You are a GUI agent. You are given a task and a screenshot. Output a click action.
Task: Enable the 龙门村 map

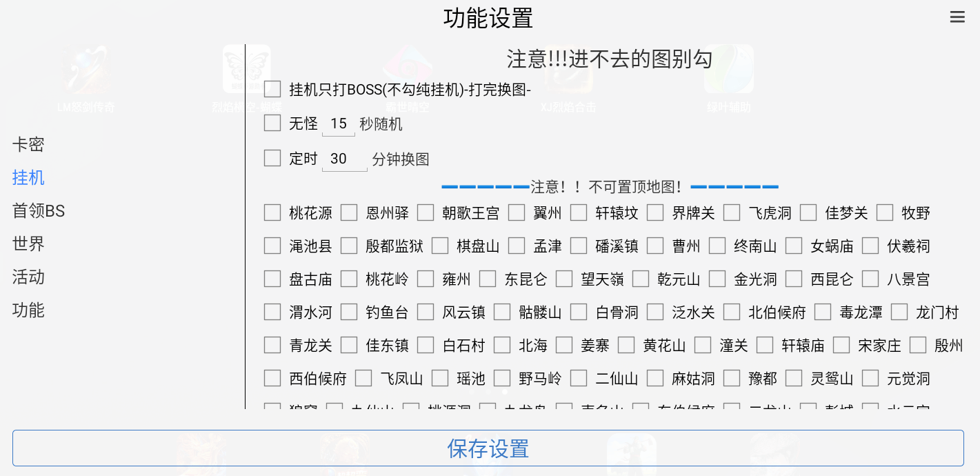[899, 312]
